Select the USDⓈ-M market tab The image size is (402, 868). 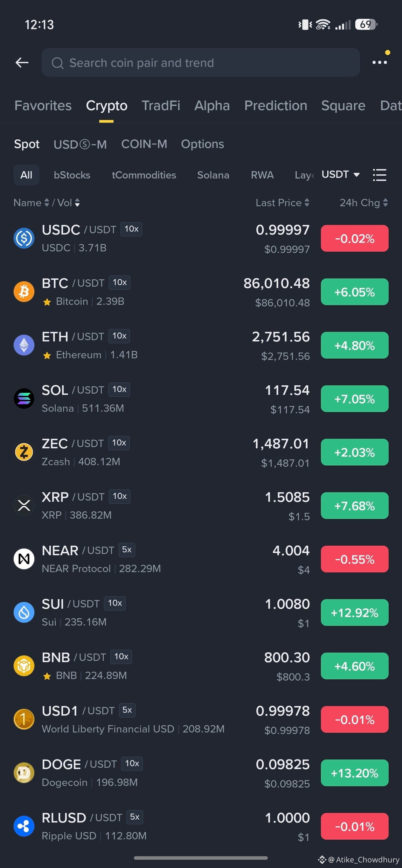click(80, 144)
